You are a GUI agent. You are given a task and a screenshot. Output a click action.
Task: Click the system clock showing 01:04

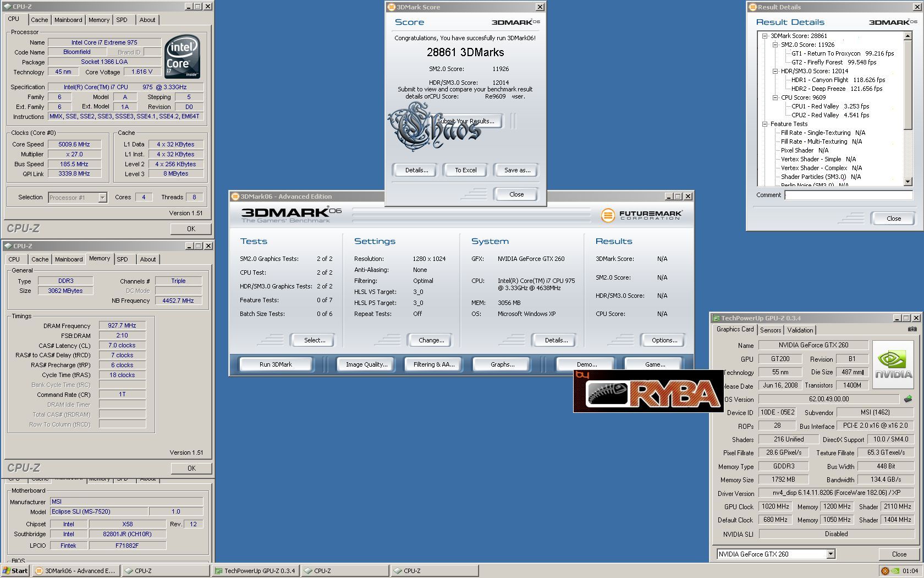pyautogui.click(x=910, y=571)
